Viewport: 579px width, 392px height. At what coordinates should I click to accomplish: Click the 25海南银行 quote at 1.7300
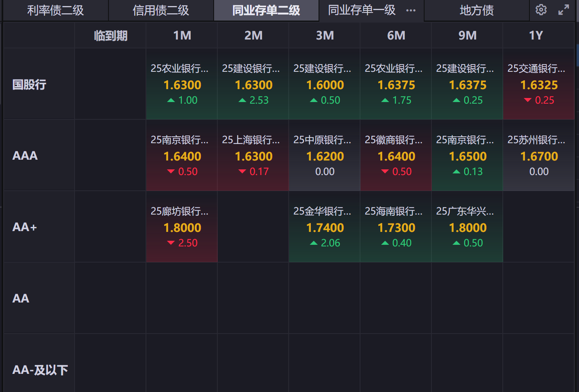coord(396,227)
